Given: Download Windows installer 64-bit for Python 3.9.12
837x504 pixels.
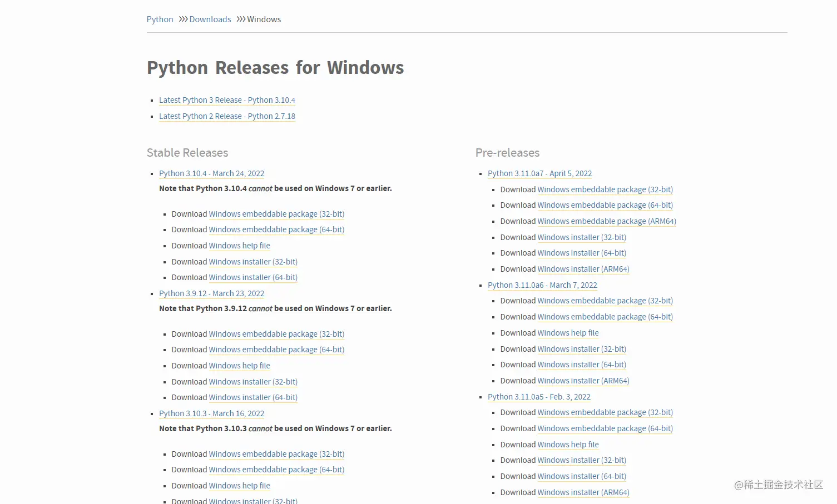Looking at the screenshot, I should [x=253, y=397].
